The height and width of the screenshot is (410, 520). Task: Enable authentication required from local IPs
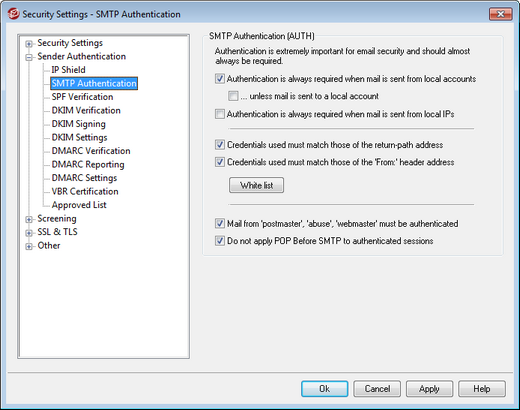[220, 114]
